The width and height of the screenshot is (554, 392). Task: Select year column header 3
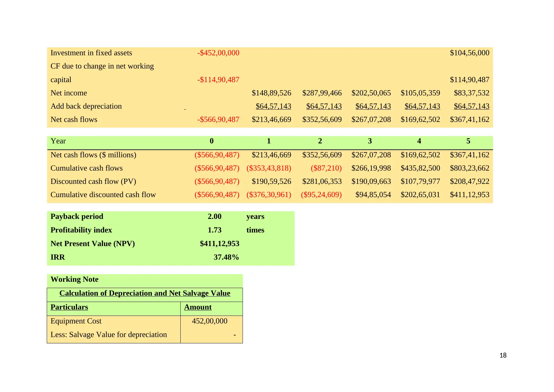click(x=370, y=141)
